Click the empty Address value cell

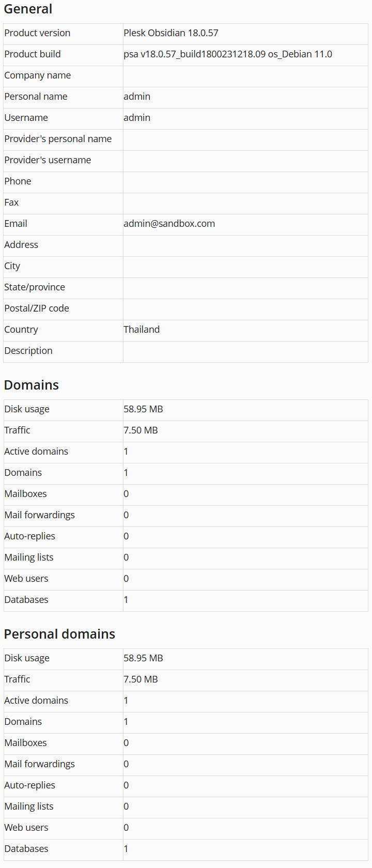coord(245,245)
